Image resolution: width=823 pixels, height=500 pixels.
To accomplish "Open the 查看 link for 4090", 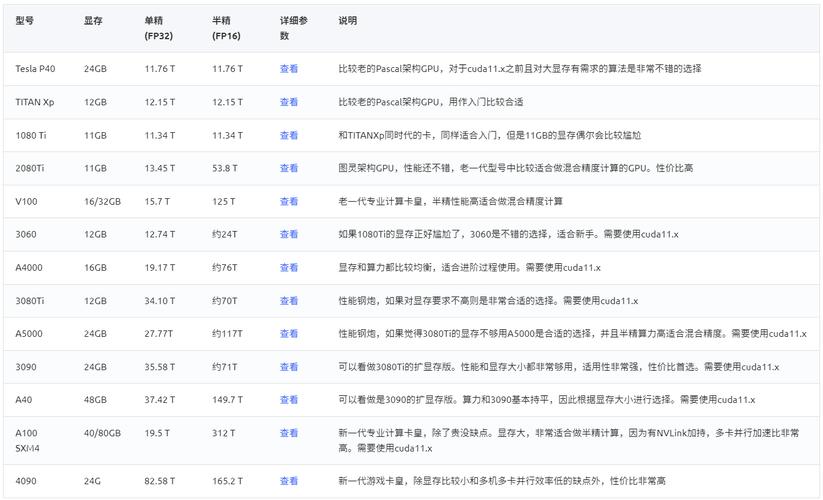I will tap(289, 481).
